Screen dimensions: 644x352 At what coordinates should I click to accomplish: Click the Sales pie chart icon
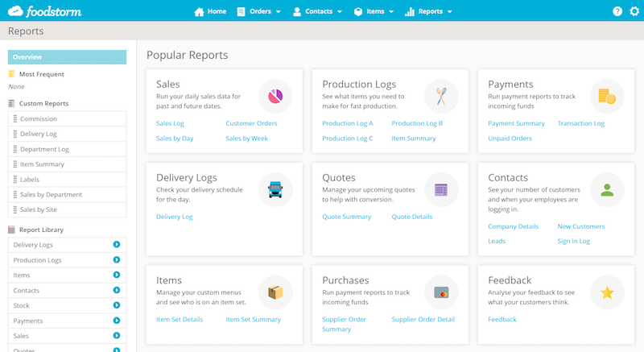click(x=275, y=96)
